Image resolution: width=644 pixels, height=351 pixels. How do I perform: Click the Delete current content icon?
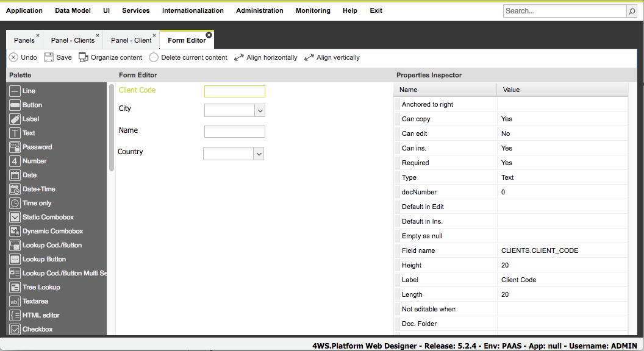(154, 57)
